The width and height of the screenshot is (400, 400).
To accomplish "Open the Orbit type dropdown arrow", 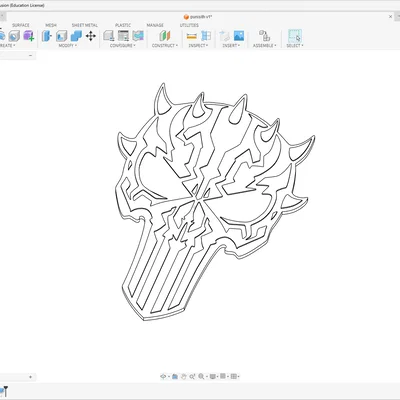I will point(168,377).
